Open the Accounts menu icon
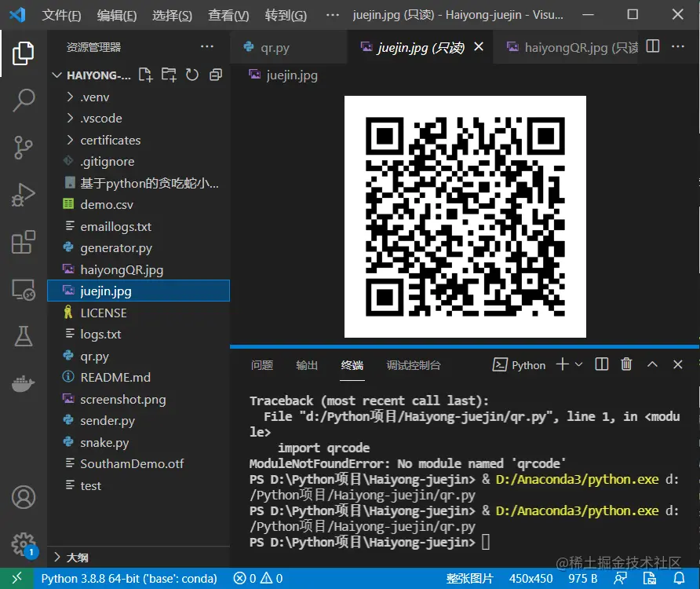The width and height of the screenshot is (700, 589). (24, 497)
